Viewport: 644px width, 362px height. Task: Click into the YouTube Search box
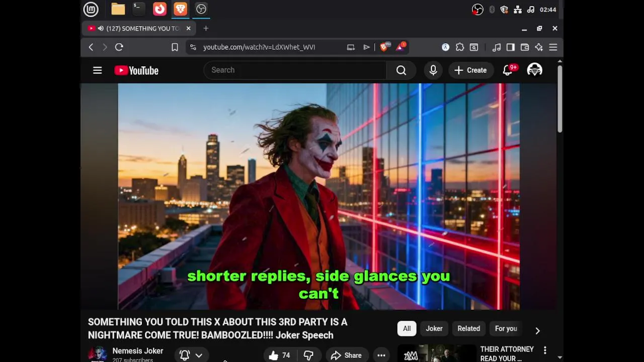coord(295,70)
